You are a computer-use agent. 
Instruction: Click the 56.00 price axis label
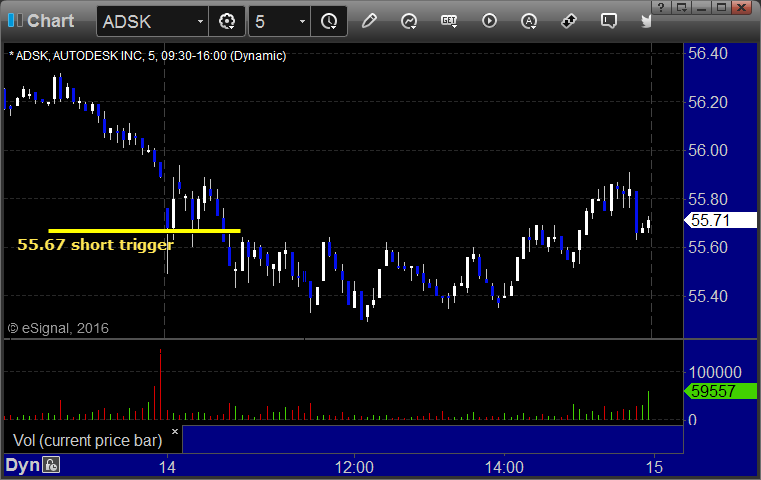(x=708, y=150)
